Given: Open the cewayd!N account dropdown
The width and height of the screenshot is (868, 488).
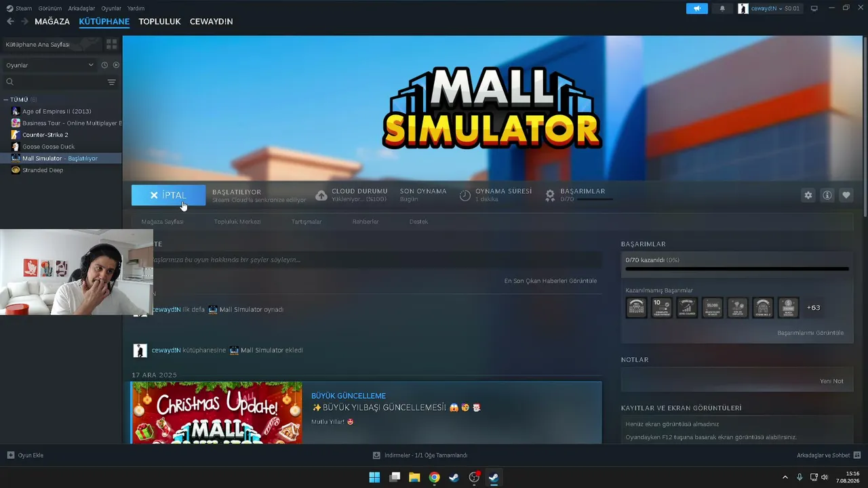Looking at the screenshot, I should pos(770,8).
